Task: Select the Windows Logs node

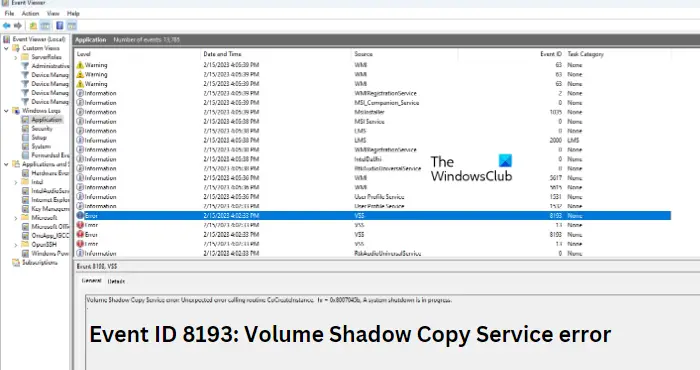Action: 41,111
